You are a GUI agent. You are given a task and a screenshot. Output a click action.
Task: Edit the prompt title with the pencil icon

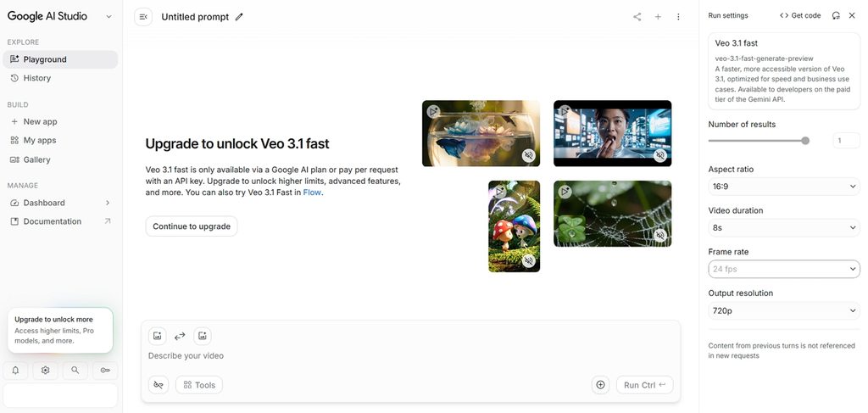tap(239, 17)
